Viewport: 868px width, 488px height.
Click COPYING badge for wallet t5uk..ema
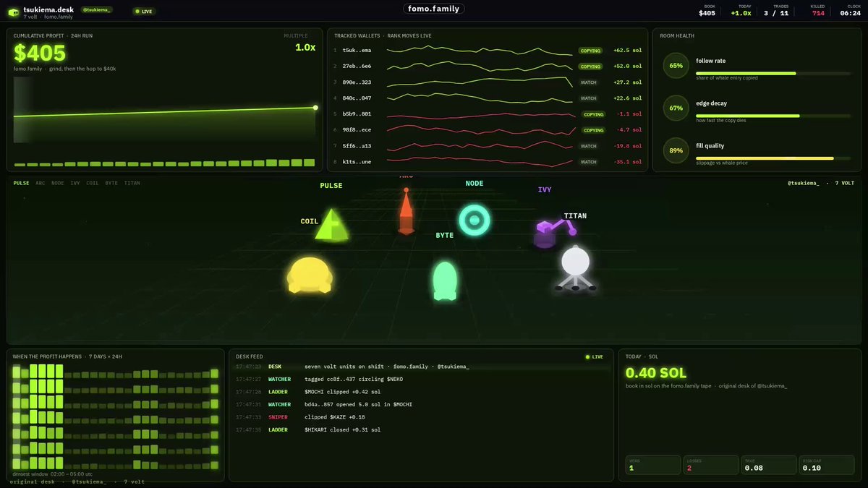pyautogui.click(x=591, y=51)
